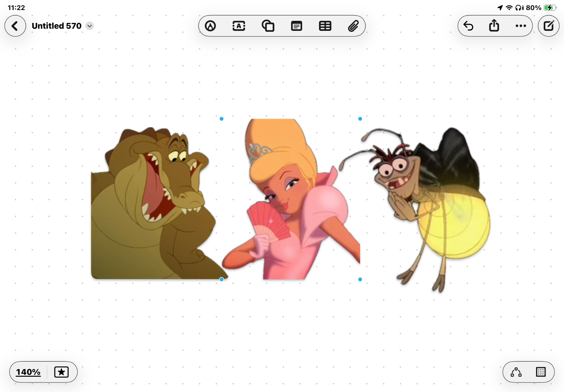The image size is (564, 392).
Task: Toggle the dot grid display
Action: click(x=540, y=372)
